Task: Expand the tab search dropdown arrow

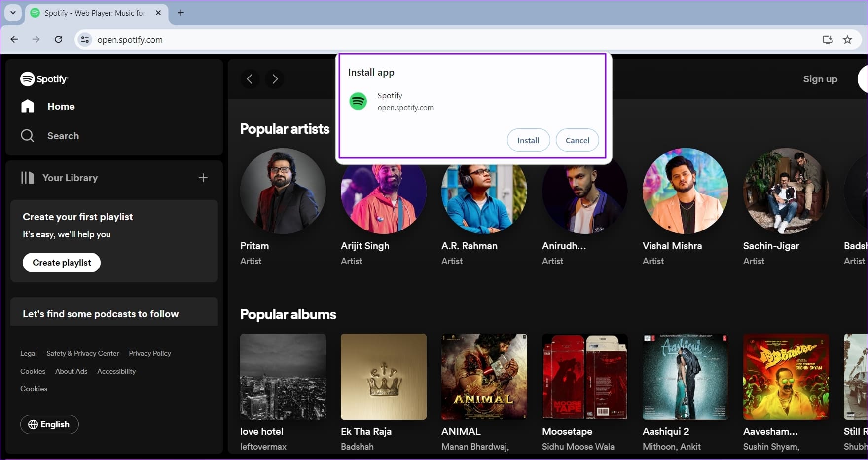Action: coord(13,13)
